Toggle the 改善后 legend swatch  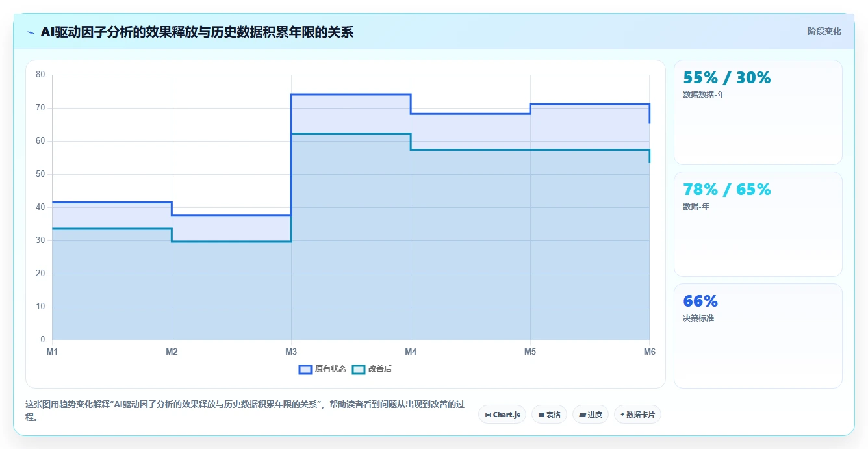359,369
